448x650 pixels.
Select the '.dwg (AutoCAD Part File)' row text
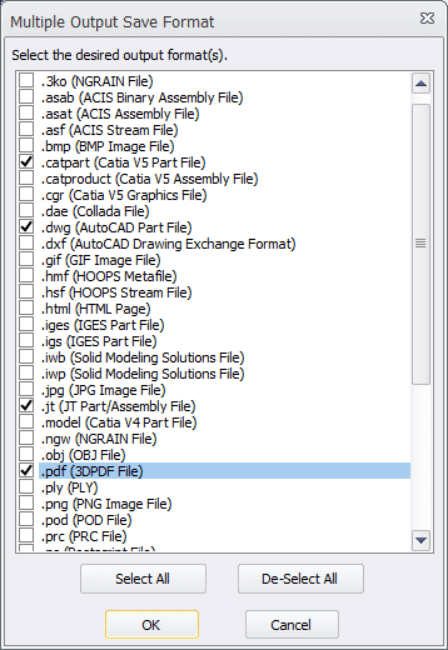point(116,228)
